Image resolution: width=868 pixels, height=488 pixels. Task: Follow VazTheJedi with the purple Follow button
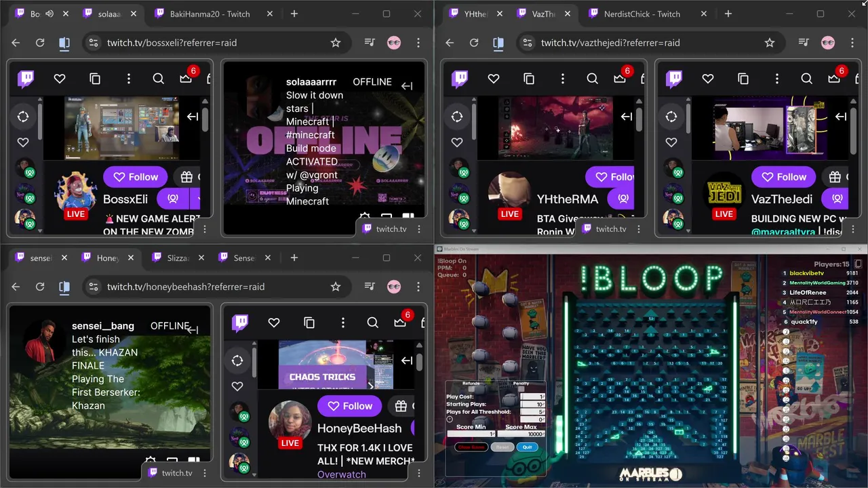[784, 177]
